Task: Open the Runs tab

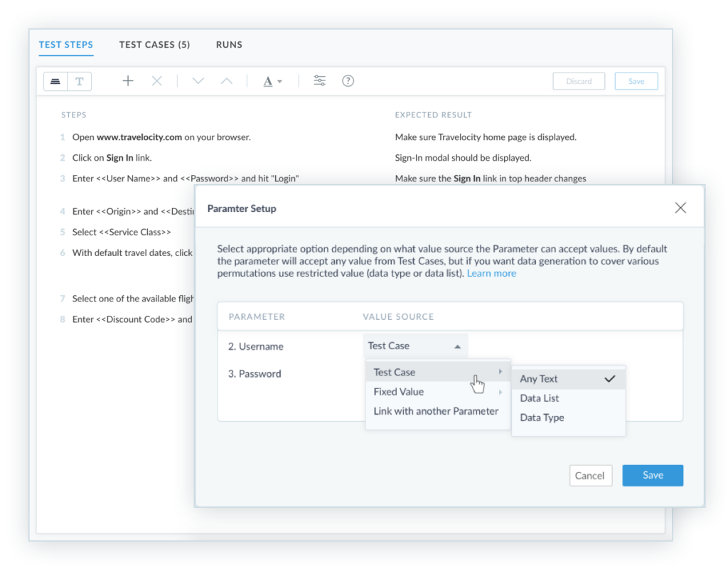Action: 228,44
